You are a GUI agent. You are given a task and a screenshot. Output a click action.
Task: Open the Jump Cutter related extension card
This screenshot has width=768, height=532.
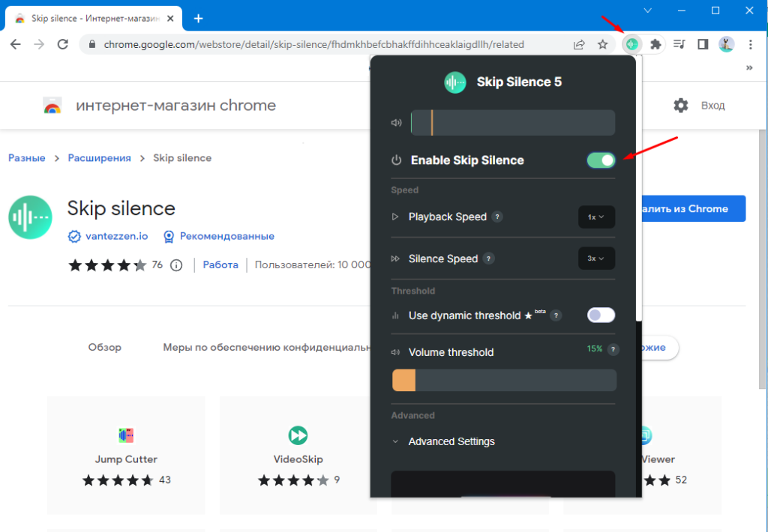(126, 455)
